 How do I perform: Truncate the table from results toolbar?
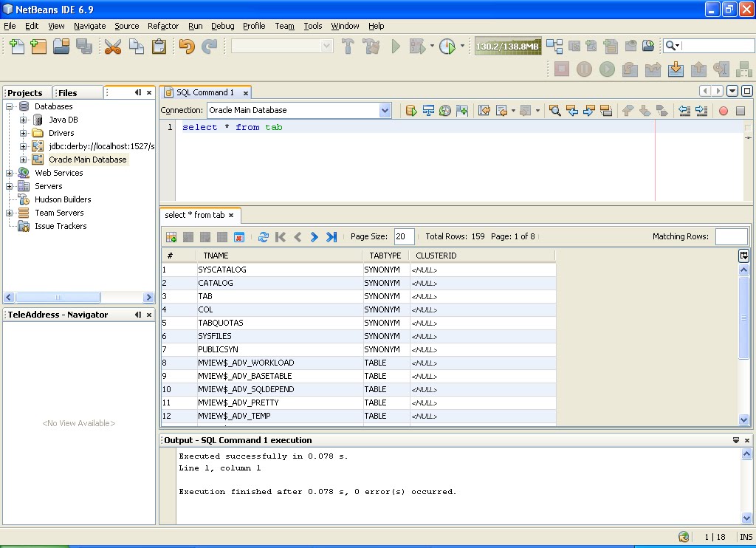pyautogui.click(x=240, y=236)
